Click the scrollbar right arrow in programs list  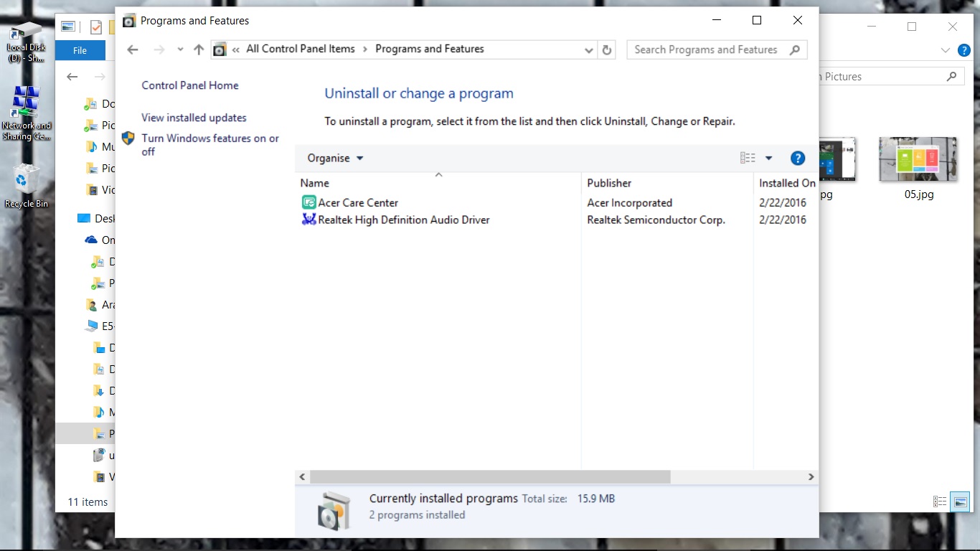pos(811,477)
